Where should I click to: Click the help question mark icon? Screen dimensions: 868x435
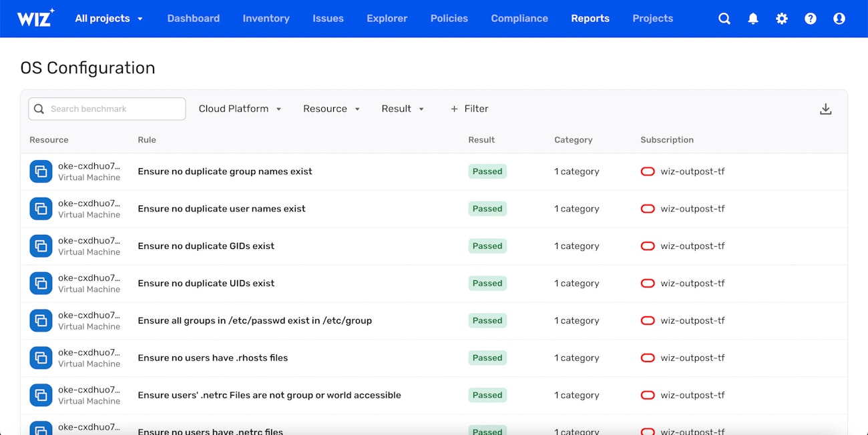click(x=810, y=19)
